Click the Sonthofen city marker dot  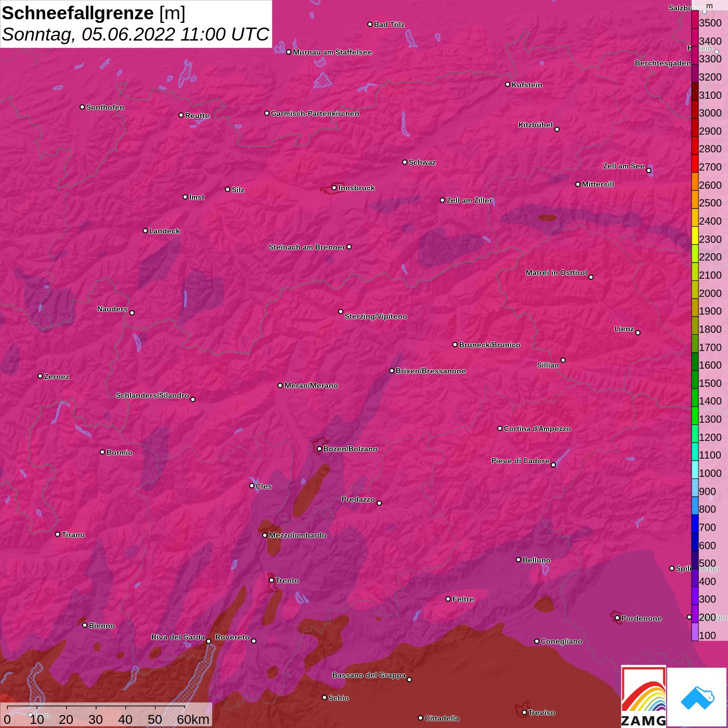[82, 107]
